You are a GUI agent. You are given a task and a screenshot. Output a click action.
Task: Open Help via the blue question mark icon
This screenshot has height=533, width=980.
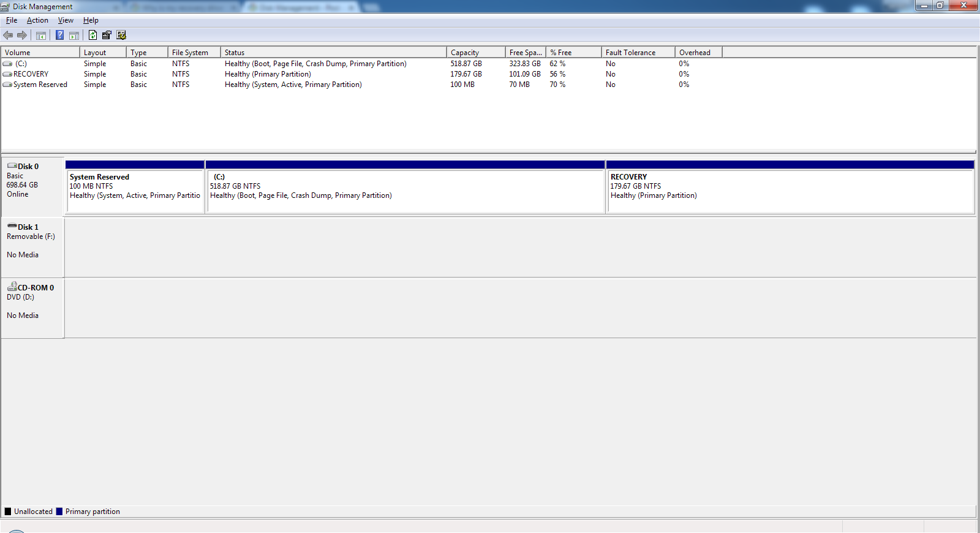tap(59, 36)
